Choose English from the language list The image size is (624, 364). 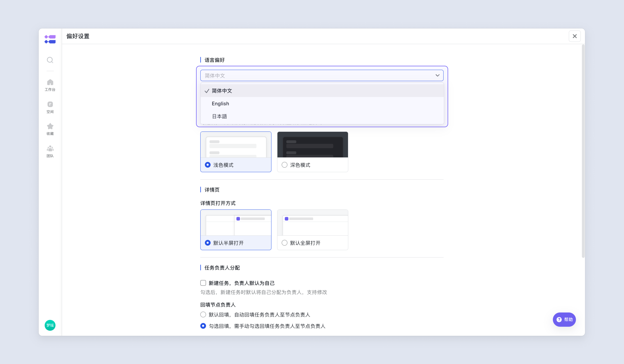(322, 104)
